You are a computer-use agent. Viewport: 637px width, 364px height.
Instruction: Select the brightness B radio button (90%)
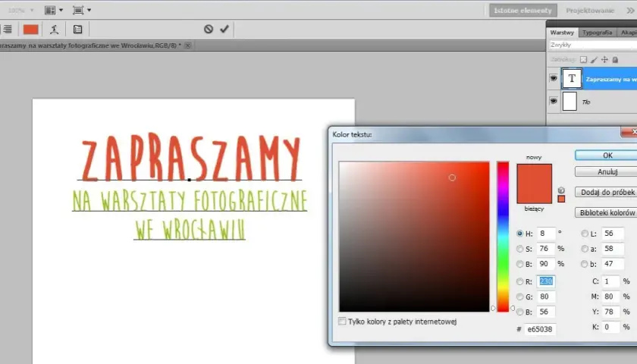[519, 264]
